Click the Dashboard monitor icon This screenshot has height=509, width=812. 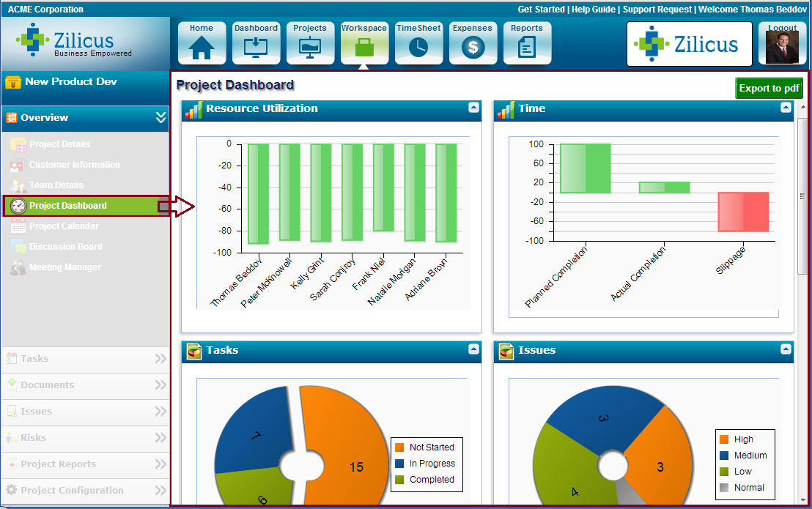256,47
